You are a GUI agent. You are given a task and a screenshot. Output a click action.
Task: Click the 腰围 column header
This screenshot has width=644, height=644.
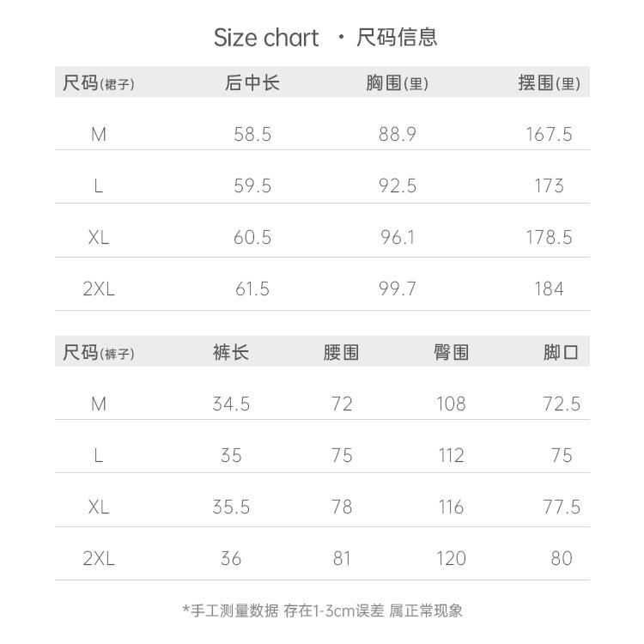[x=342, y=353]
